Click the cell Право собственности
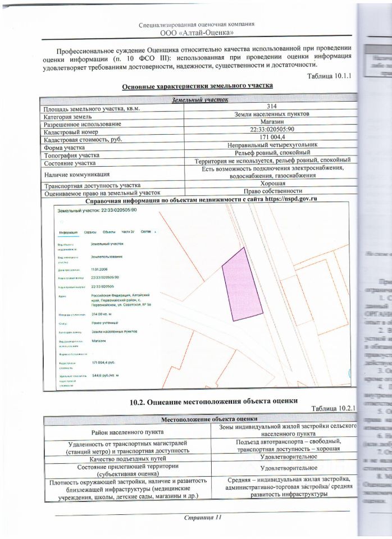 273,191
